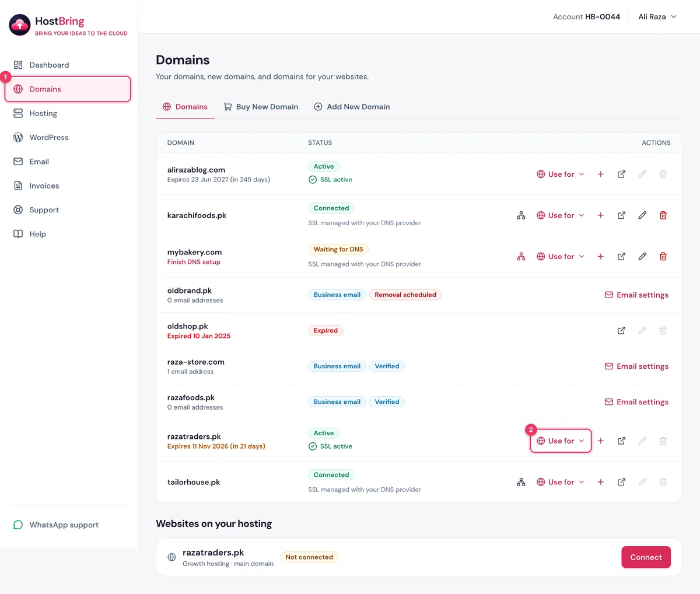Switch to the Buy New Domain tab
Screen dimensions: 700x594
click(x=261, y=107)
